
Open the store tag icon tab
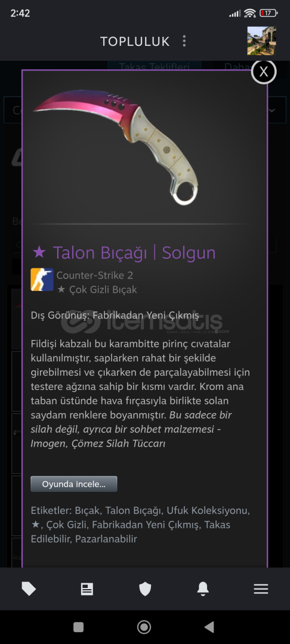click(29, 589)
